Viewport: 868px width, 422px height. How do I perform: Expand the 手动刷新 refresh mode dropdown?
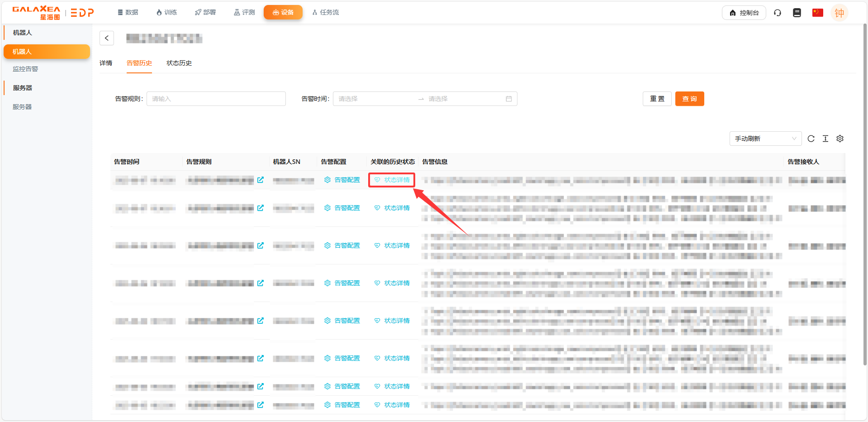765,139
